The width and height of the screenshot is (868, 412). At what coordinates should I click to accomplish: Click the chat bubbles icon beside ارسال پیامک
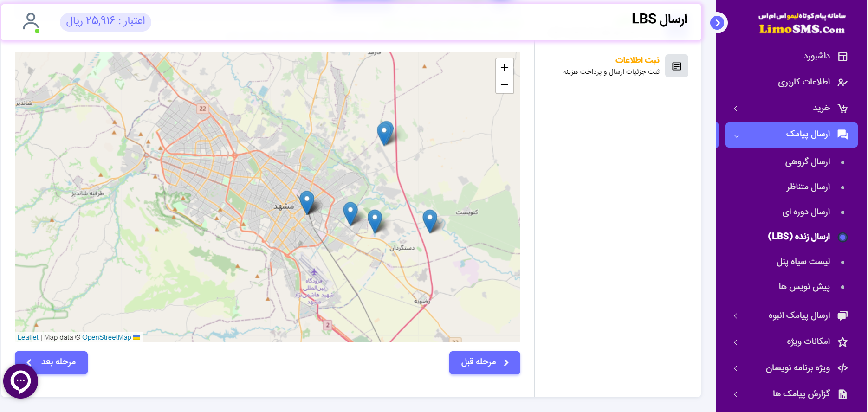click(x=842, y=135)
